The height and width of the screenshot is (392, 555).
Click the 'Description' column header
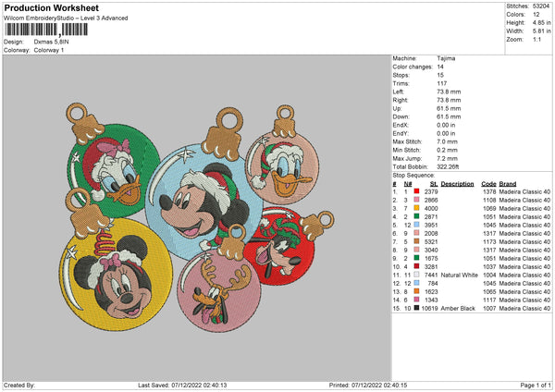(x=457, y=184)
